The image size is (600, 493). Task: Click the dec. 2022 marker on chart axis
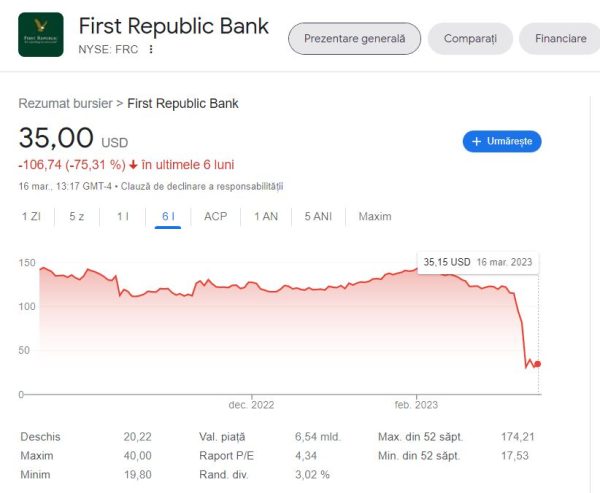tap(251, 405)
